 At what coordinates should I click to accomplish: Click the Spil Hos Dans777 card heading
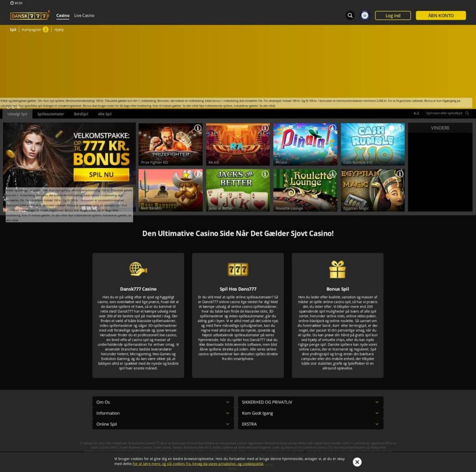[x=238, y=289]
